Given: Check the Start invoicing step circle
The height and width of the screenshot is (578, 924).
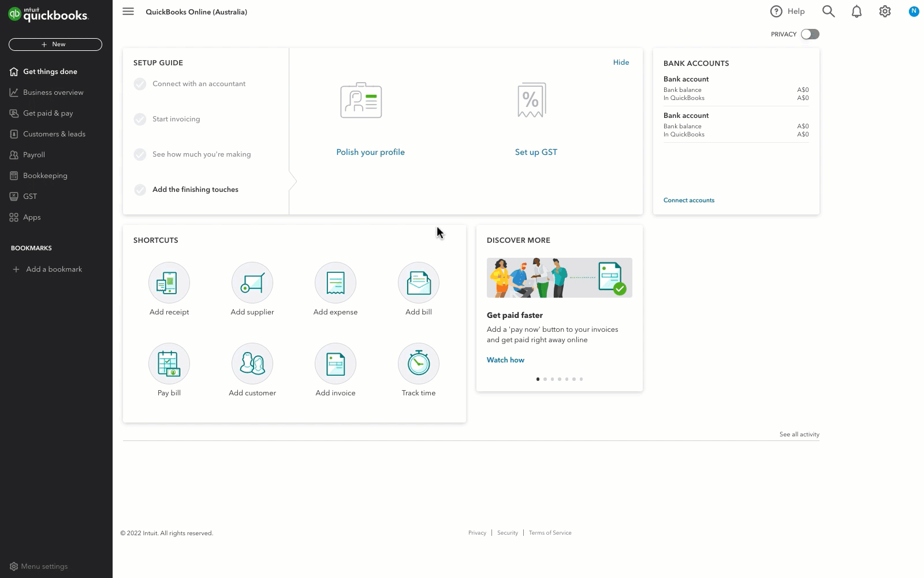Looking at the screenshot, I should tap(140, 120).
